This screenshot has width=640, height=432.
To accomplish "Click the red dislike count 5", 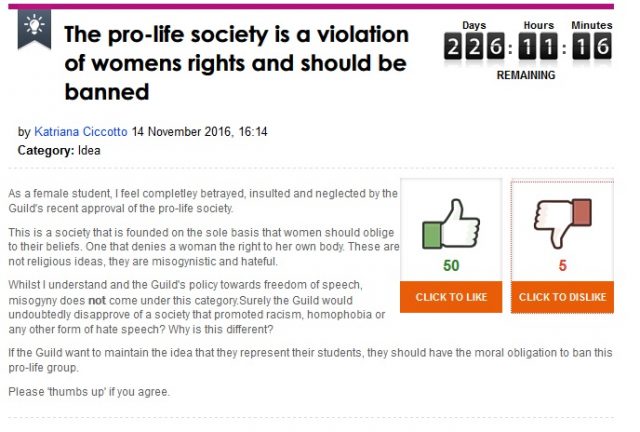I will pos(561,265).
